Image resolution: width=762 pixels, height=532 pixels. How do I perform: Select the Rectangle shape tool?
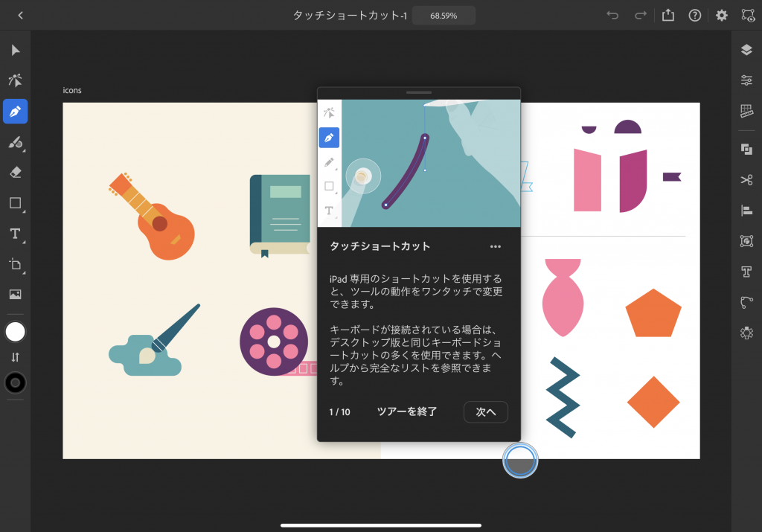coord(15,202)
